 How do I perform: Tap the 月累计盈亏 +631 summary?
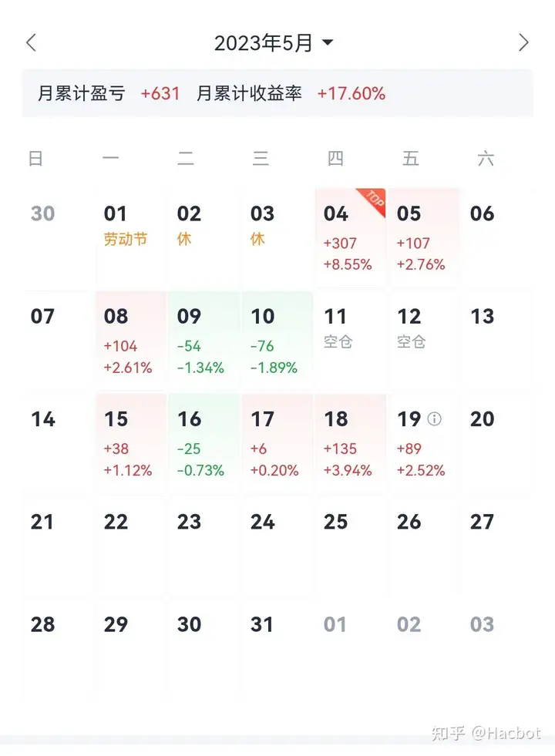pos(109,93)
